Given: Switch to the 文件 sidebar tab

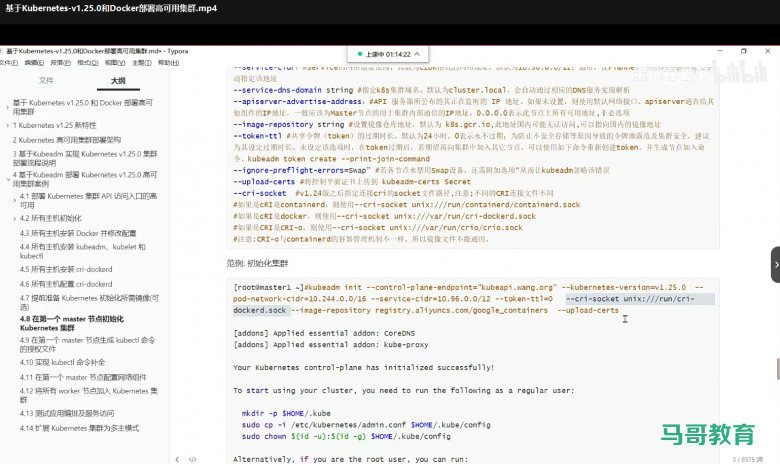Looking at the screenshot, I should [46, 80].
